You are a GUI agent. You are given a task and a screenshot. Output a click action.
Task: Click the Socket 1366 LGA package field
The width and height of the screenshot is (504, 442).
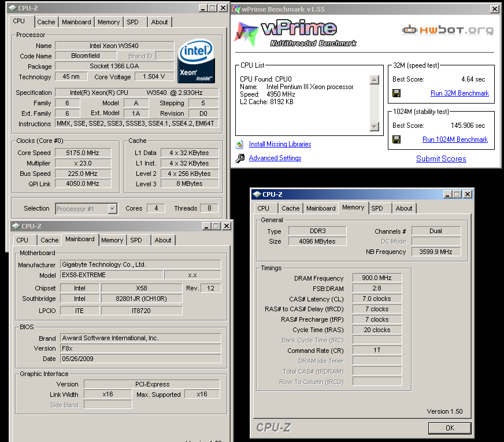point(114,67)
